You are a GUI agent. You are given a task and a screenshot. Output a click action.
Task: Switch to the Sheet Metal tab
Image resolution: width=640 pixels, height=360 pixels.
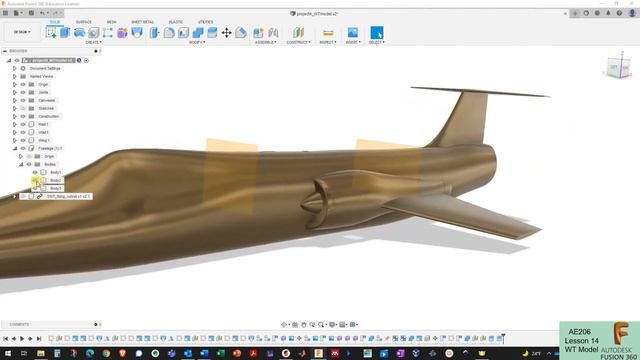pos(142,22)
